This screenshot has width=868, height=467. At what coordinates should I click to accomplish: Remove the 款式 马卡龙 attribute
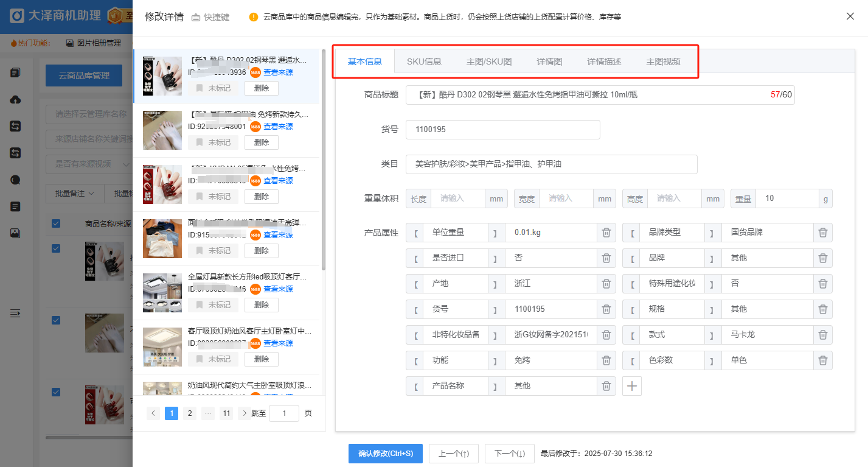point(823,335)
